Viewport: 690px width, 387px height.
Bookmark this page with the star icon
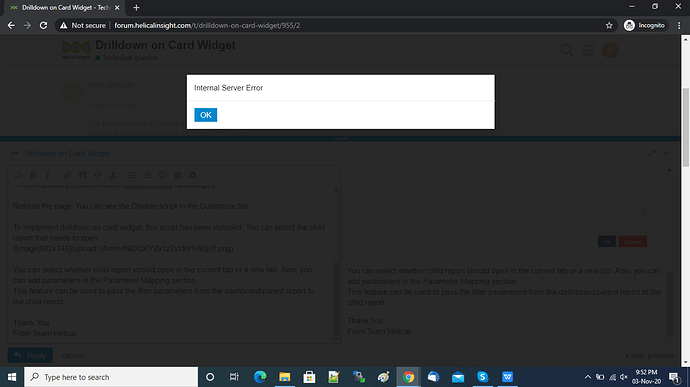[x=609, y=26]
